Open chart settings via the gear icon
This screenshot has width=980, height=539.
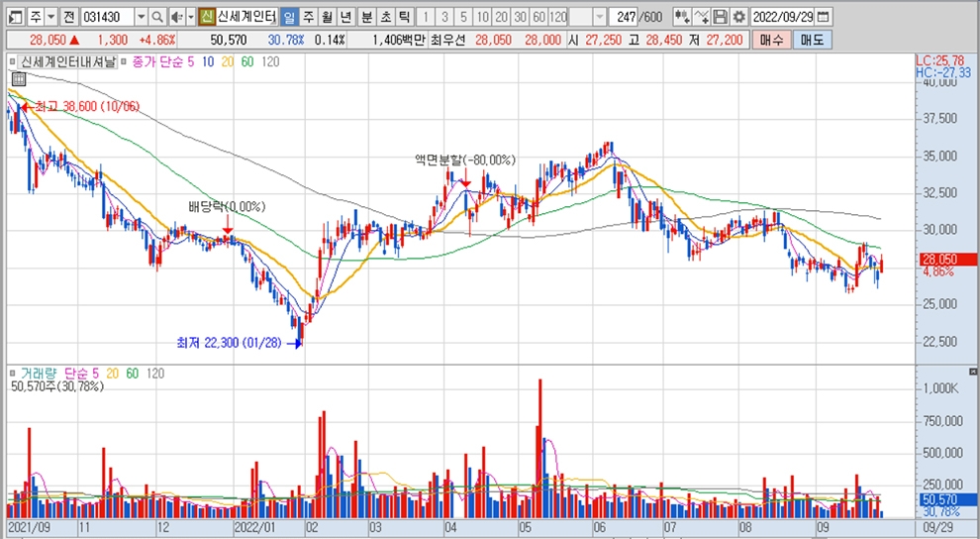tap(738, 16)
